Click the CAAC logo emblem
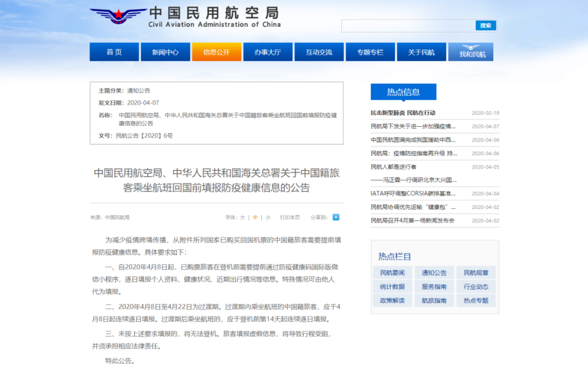This screenshot has width=588, height=368. point(118,15)
